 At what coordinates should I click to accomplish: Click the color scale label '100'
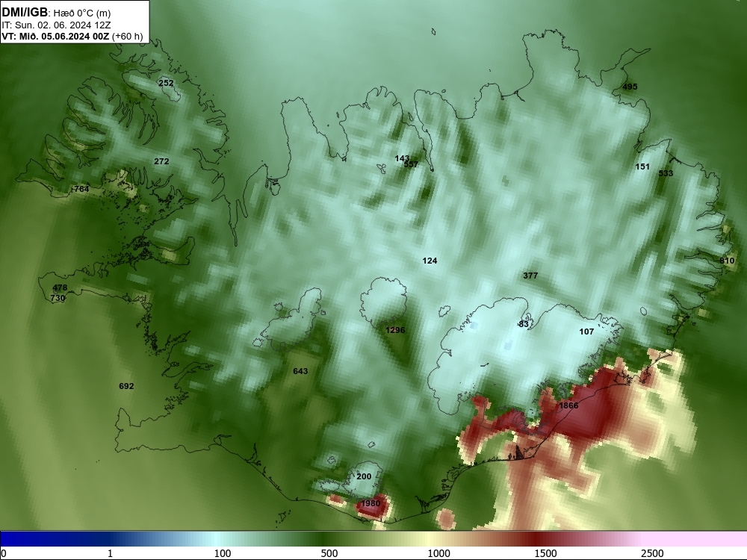tap(223, 553)
